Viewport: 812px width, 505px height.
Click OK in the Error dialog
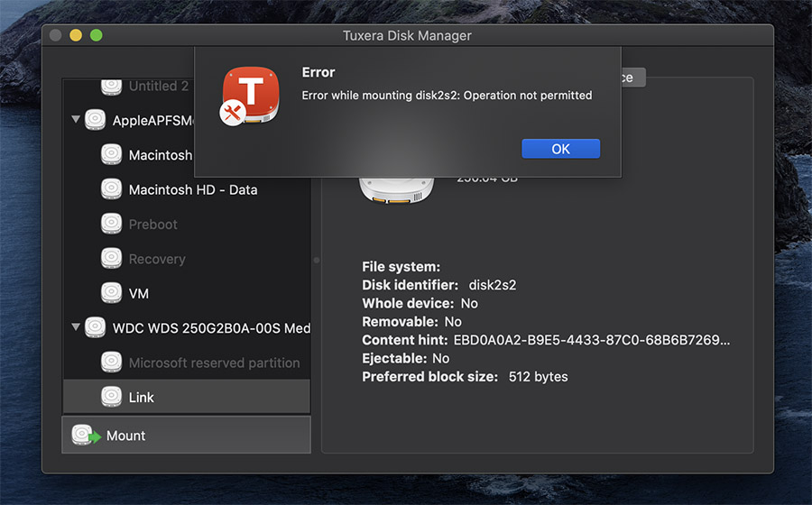pyautogui.click(x=560, y=149)
